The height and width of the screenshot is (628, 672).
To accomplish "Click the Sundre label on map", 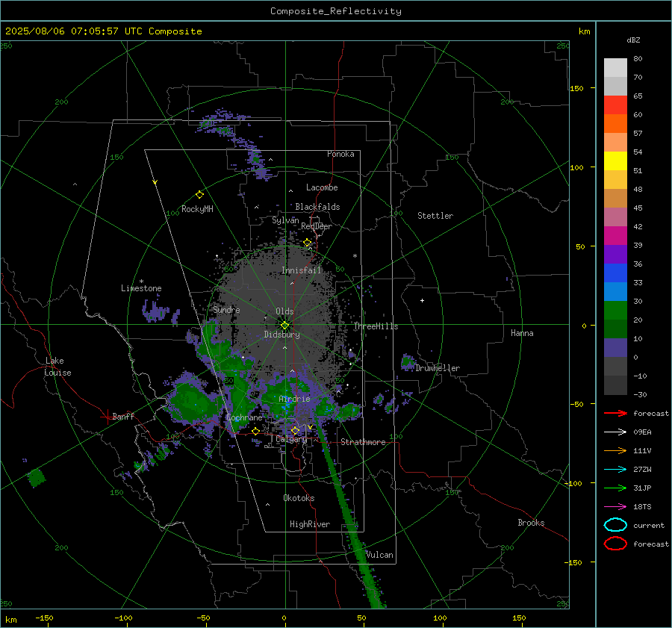I will [226, 309].
